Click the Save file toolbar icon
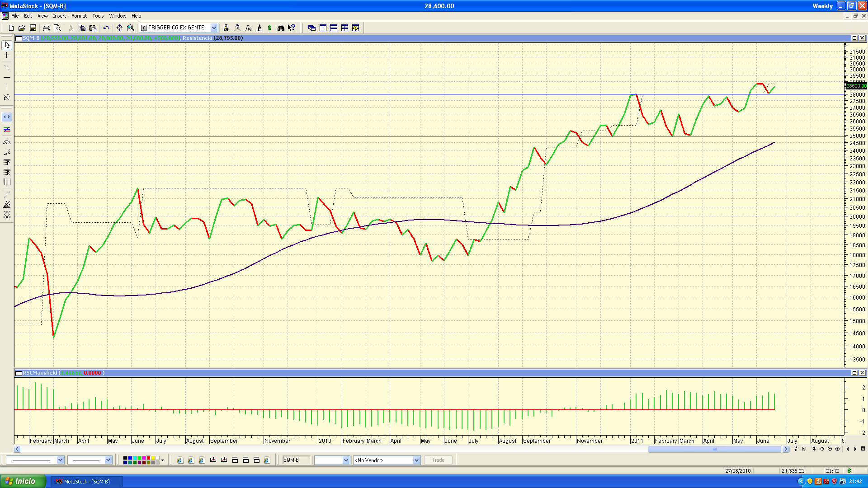The height and width of the screenshot is (488, 868). (33, 28)
